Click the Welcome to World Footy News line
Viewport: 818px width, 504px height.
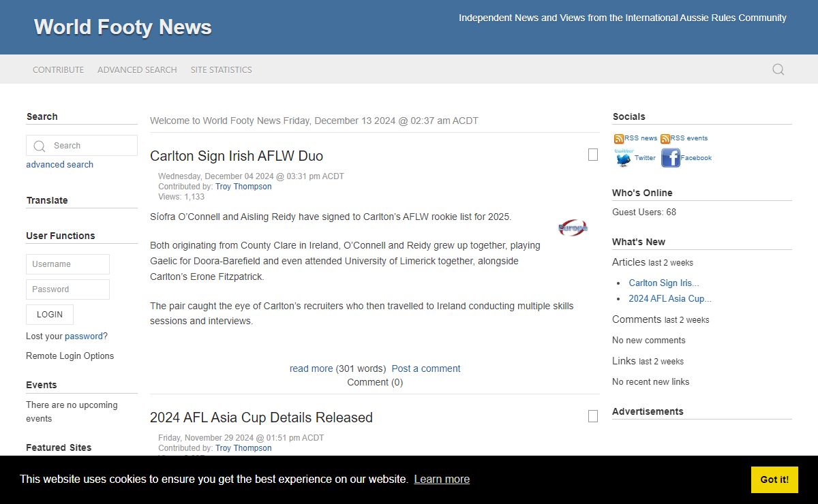[314, 121]
